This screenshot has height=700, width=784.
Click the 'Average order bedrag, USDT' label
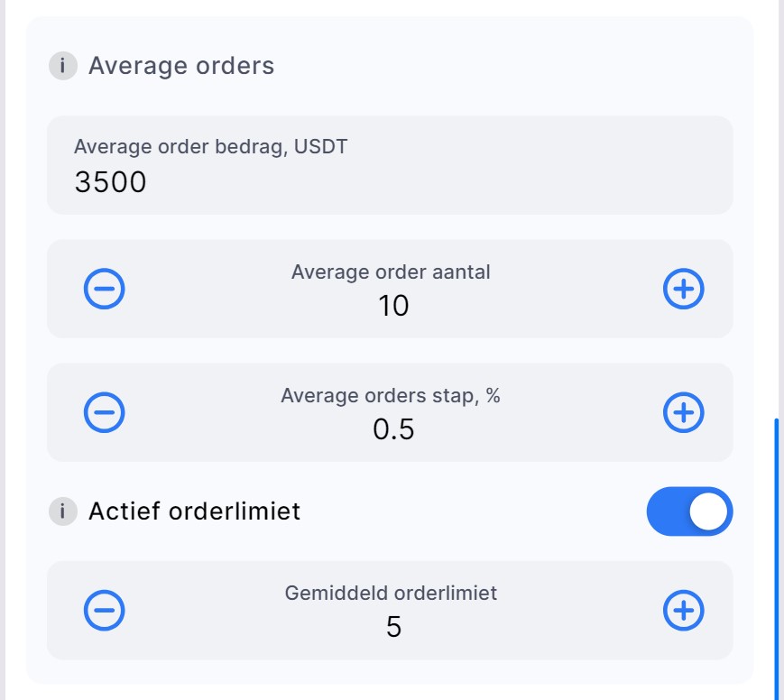(210, 147)
